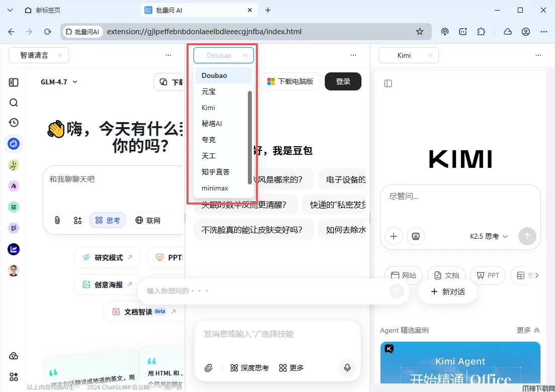Click the sidebar panel toggle icon in ChatGLM
Viewport: 555px width, 392px height.
(14, 82)
